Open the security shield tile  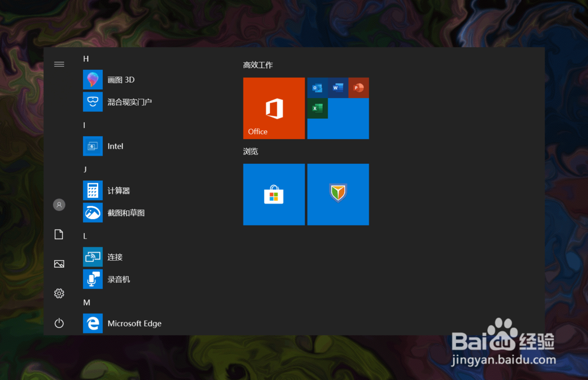tap(338, 194)
